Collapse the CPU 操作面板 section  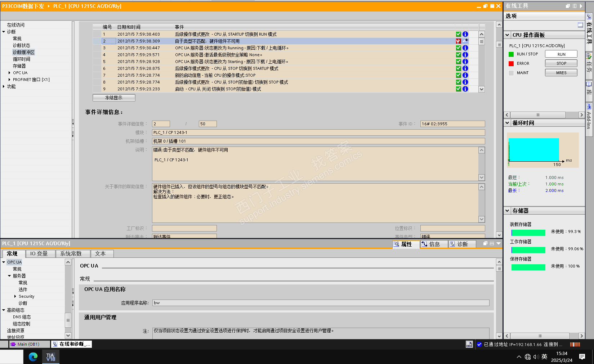pyautogui.click(x=508, y=35)
